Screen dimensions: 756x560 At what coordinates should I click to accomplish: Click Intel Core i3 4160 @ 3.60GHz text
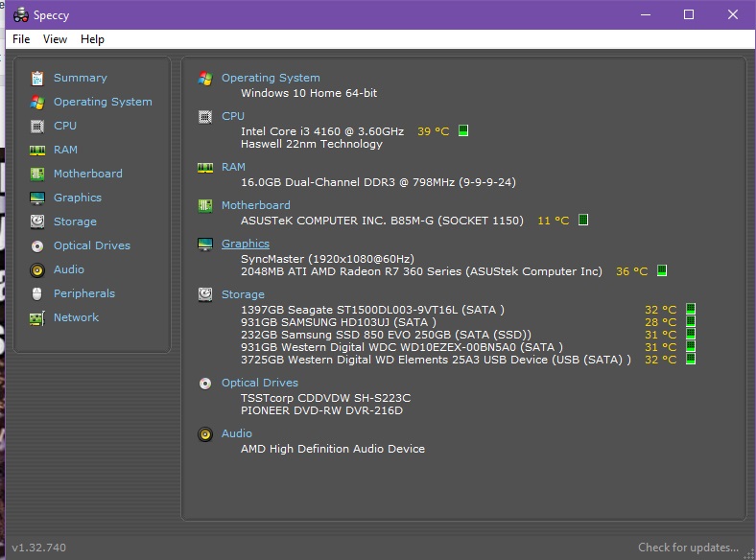click(322, 131)
